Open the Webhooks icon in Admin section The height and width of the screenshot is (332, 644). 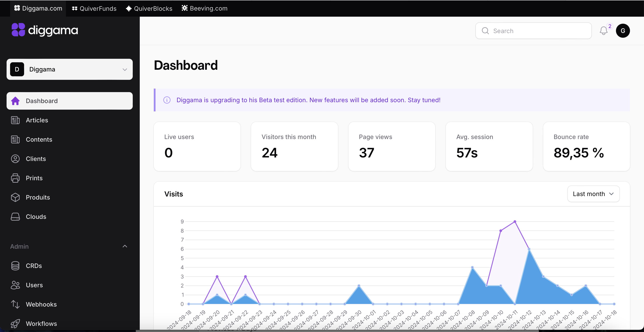point(15,304)
